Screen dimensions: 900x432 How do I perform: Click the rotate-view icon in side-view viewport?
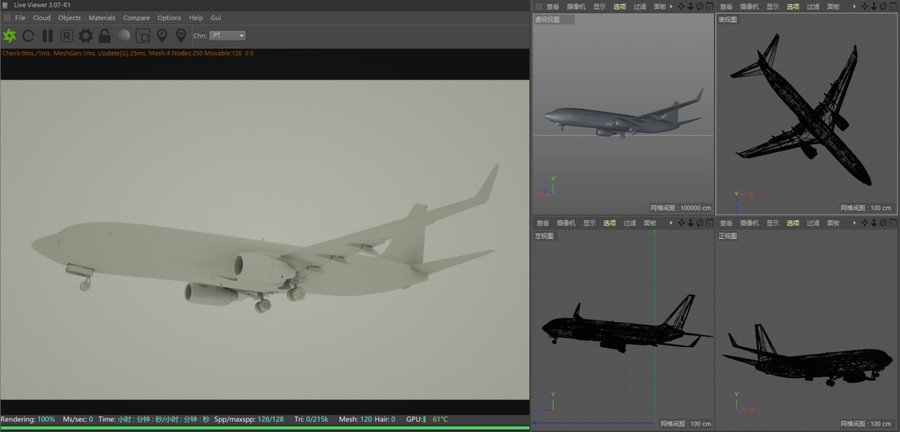point(700,223)
